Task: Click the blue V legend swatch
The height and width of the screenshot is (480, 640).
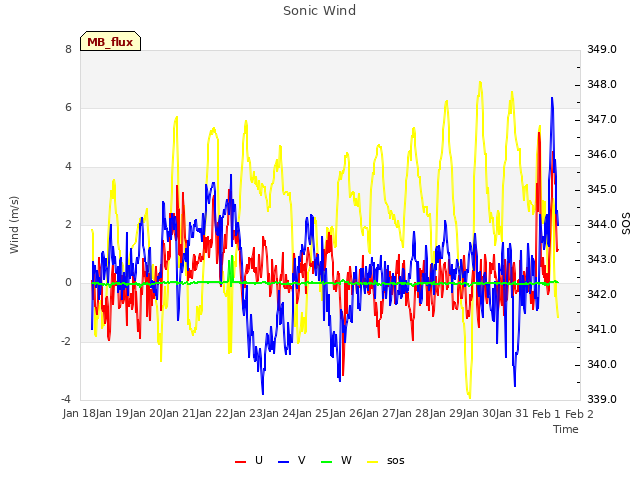Action: pos(283,462)
